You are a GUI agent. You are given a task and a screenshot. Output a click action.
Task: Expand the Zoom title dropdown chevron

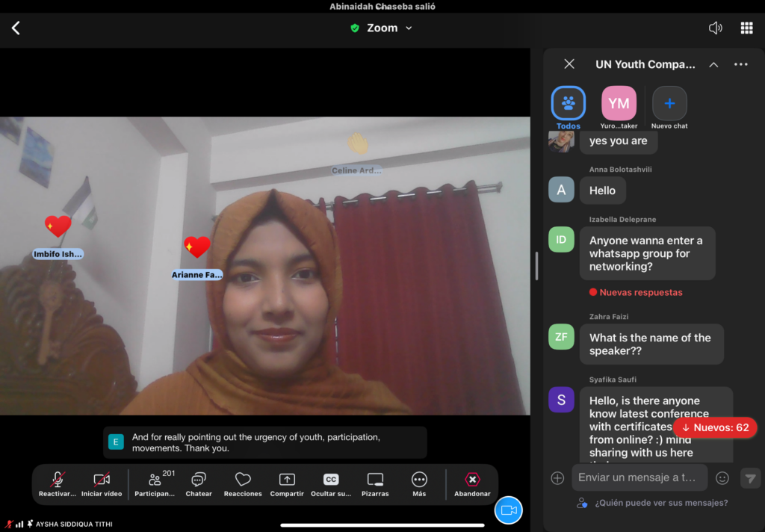click(409, 28)
